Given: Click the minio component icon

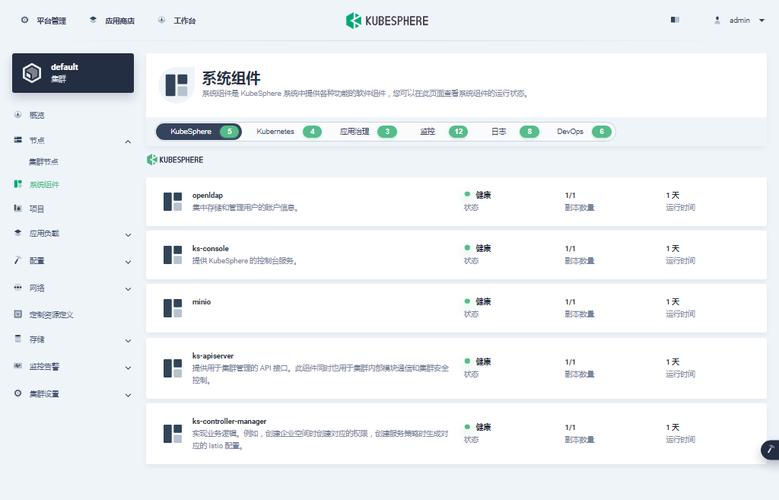Looking at the screenshot, I should [x=173, y=308].
